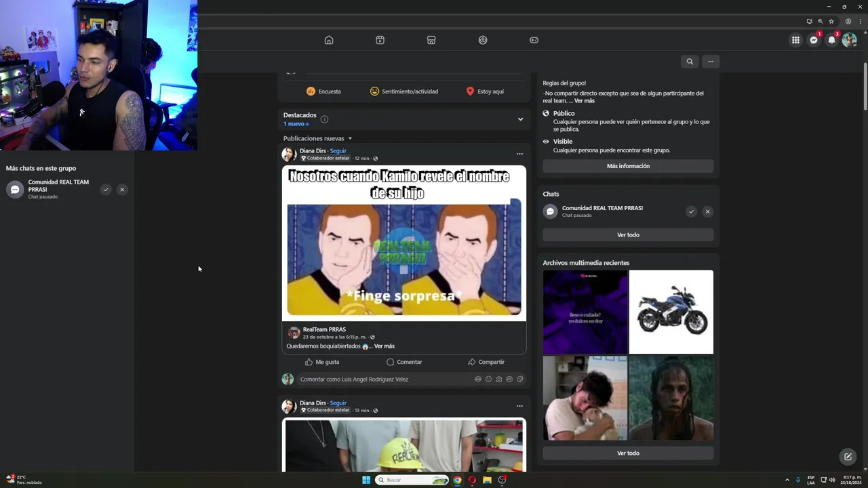The height and width of the screenshot is (488, 868).
Task: Add a GIF to the comment
Action: [x=509, y=380]
